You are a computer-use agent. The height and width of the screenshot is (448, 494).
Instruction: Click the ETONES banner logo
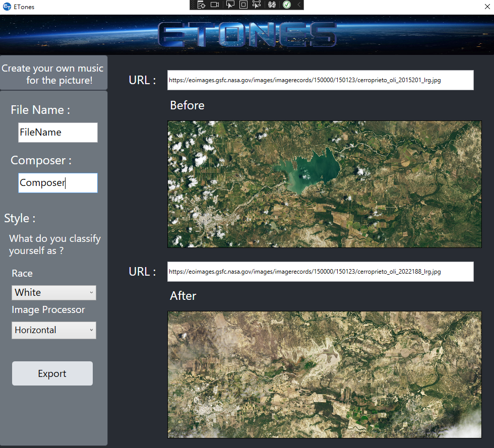point(247,34)
